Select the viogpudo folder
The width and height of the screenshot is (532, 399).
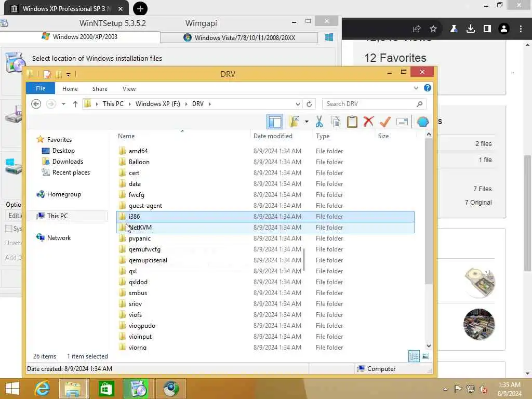(x=265, y=326)
